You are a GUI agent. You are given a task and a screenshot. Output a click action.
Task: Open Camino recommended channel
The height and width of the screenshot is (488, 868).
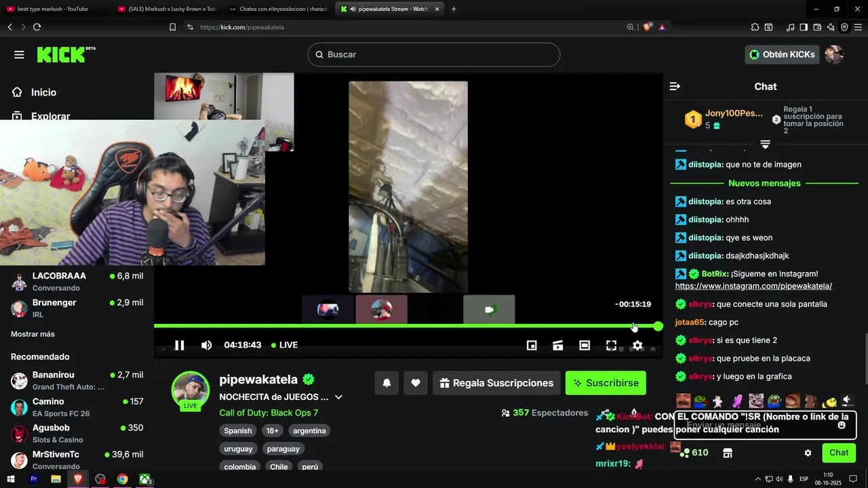click(x=77, y=407)
